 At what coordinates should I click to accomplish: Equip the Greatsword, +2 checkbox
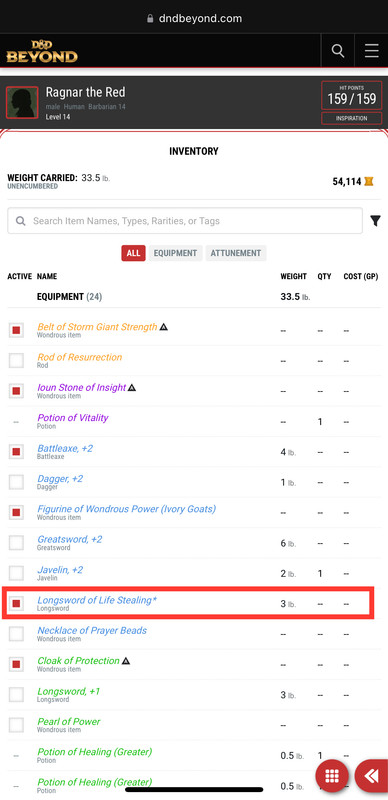click(x=16, y=543)
